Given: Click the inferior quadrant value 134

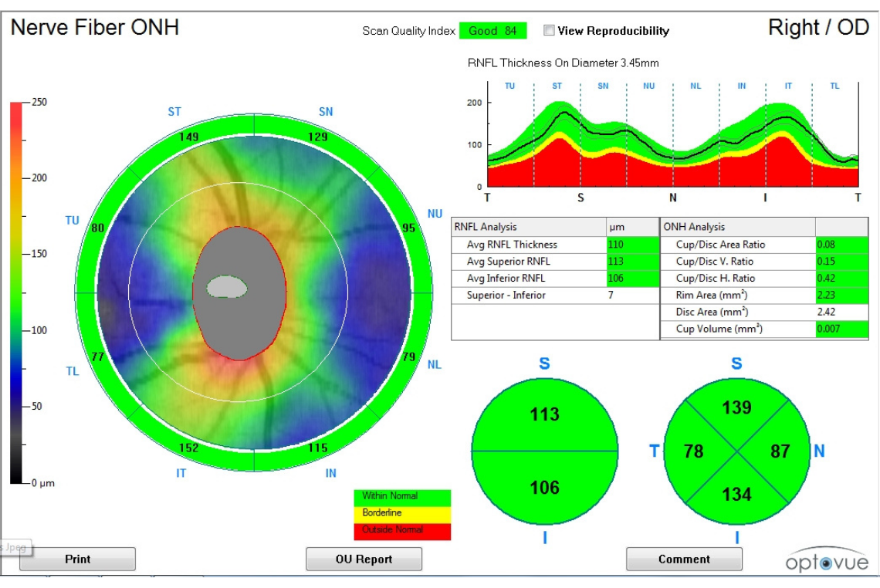Looking at the screenshot, I should (x=736, y=495).
